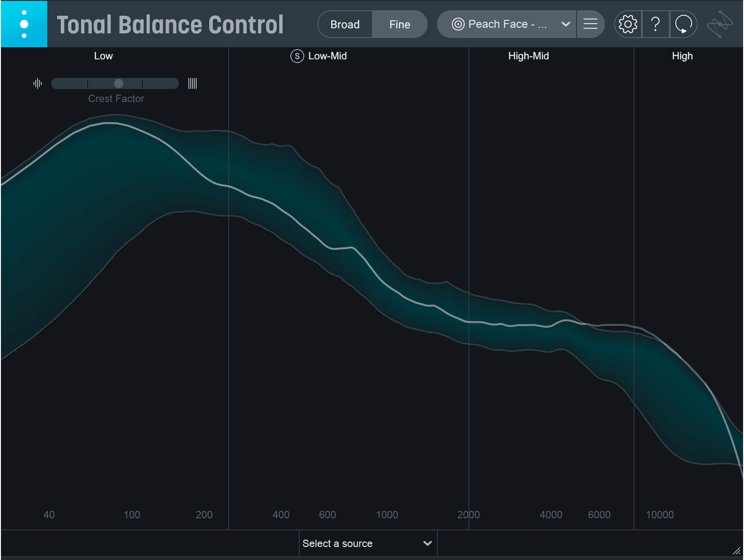Click the 100 frequency axis label
This screenshot has width=744, height=560.
click(x=132, y=515)
